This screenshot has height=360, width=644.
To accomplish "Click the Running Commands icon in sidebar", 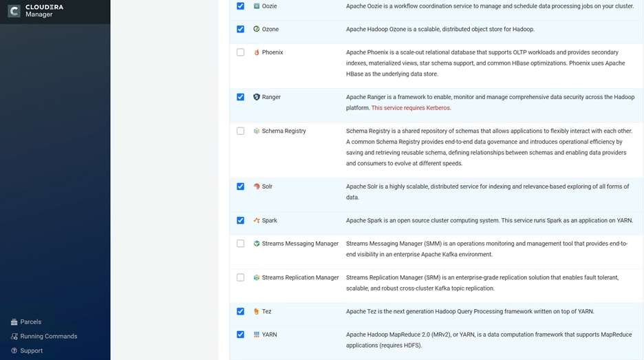I will pos(14,336).
